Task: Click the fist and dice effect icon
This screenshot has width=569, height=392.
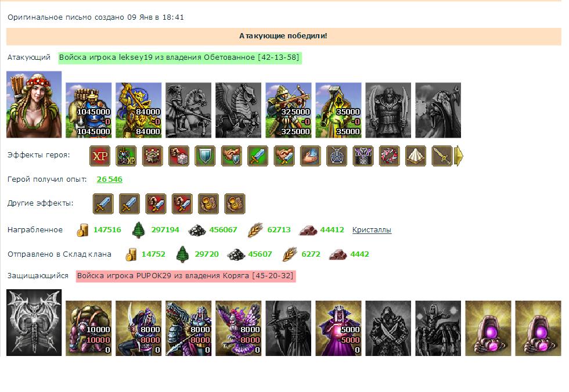Action: click(x=179, y=156)
